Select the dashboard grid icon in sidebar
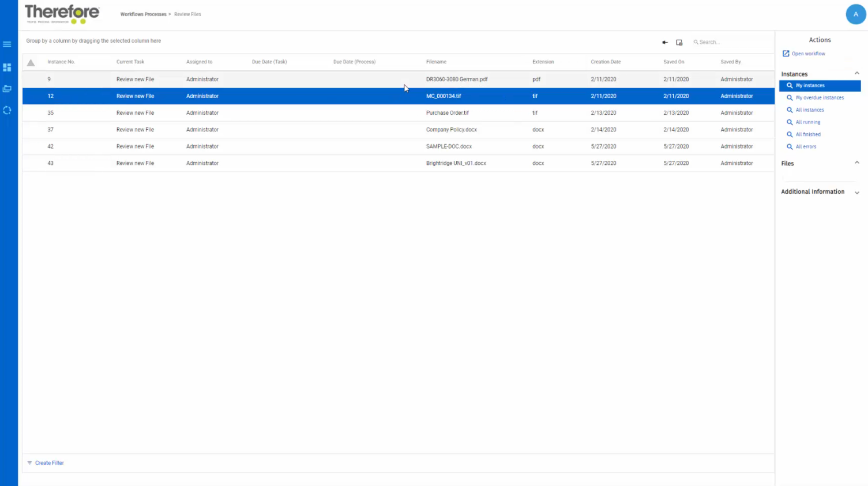Image resolution: width=868 pixels, height=486 pixels. tap(7, 67)
